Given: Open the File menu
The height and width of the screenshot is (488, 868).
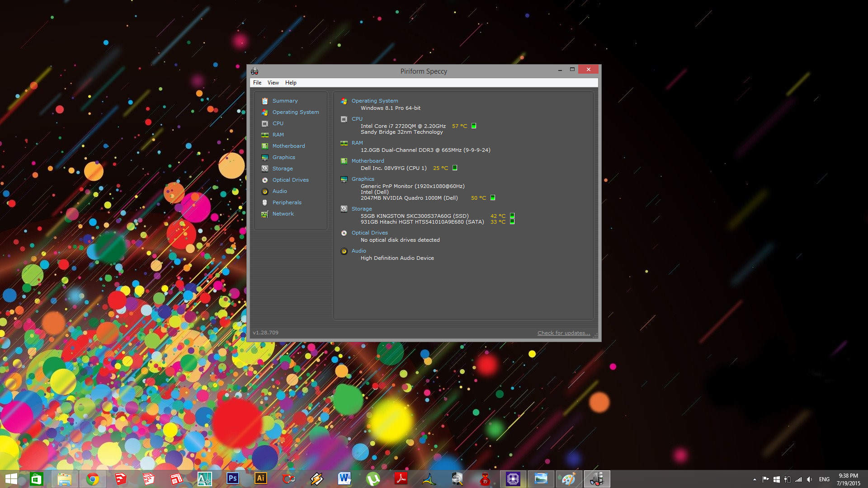Looking at the screenshot, I should (x=257, y=83).
